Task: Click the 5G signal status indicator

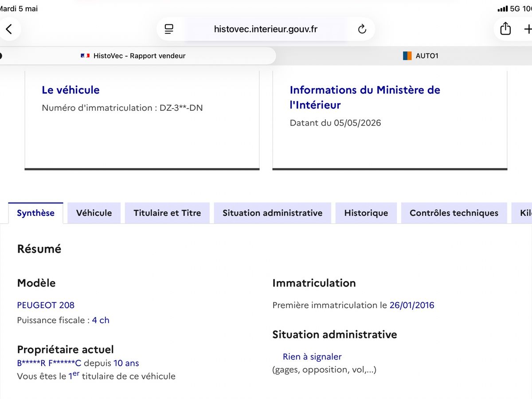Action: click(514, 9)
